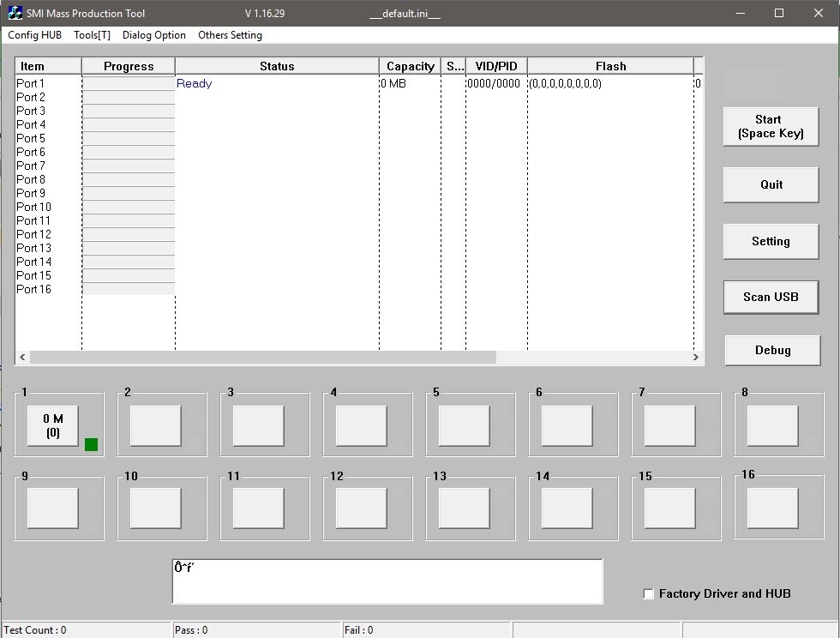The width and height of the screenshot is (840, 638).
Task: Click port slot 15 button
Action: (x=669, y=509)
